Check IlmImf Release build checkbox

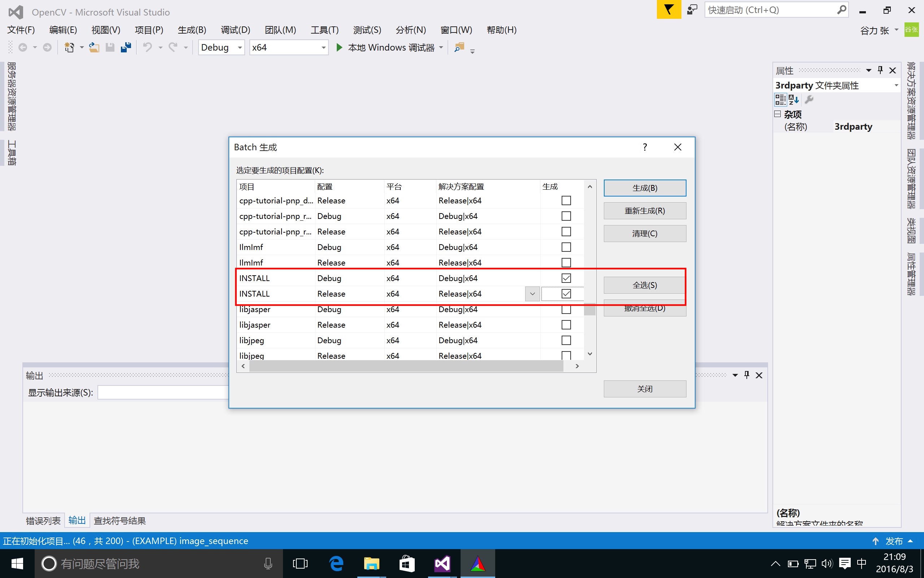pyautogui.click(x=566, y=263)
